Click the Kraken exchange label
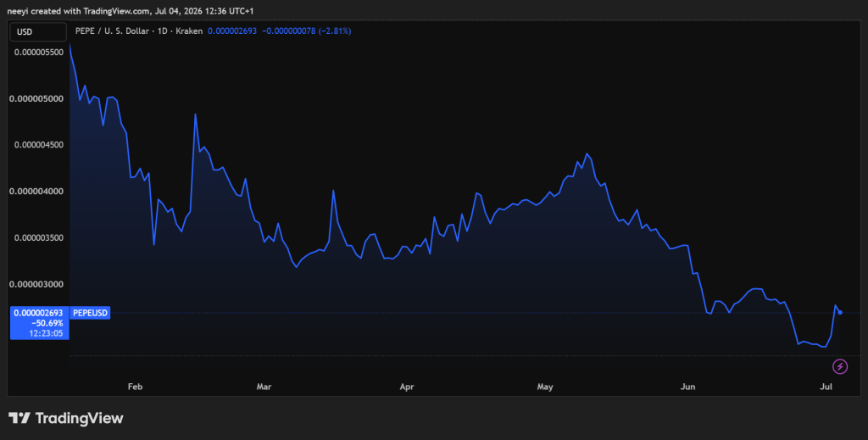The width and height of the screenshot is (868, 440). pos(189,31)
